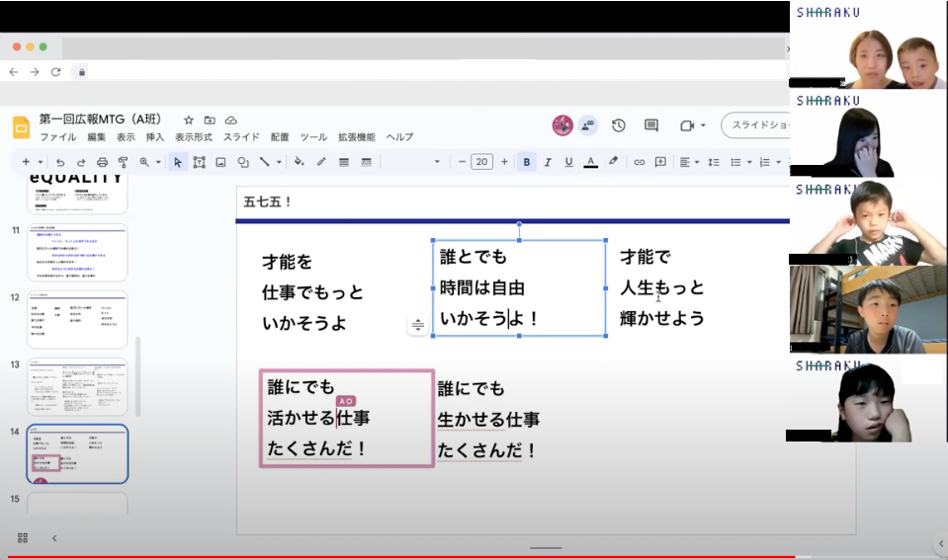Screen dimensions: 948x560
Task: Open the スライド menu
Action: coord(241,137)
